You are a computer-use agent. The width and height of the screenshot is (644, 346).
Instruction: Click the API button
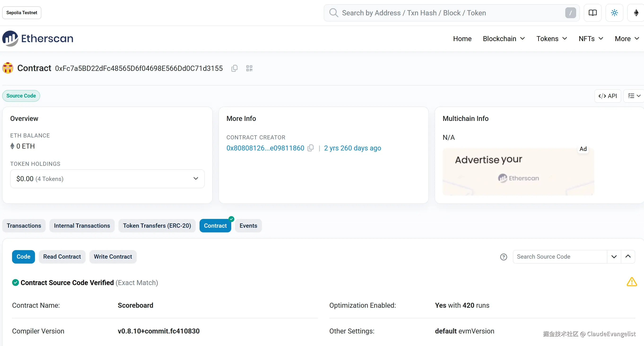[x=608, y=96]
